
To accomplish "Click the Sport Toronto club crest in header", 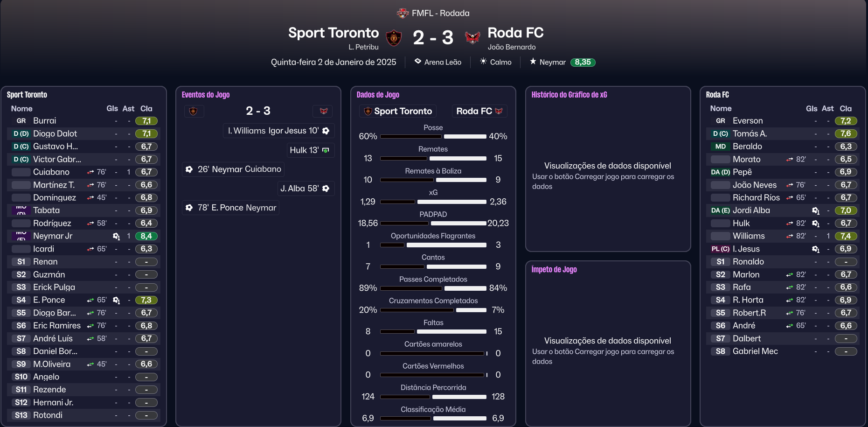I will (394, 37).
